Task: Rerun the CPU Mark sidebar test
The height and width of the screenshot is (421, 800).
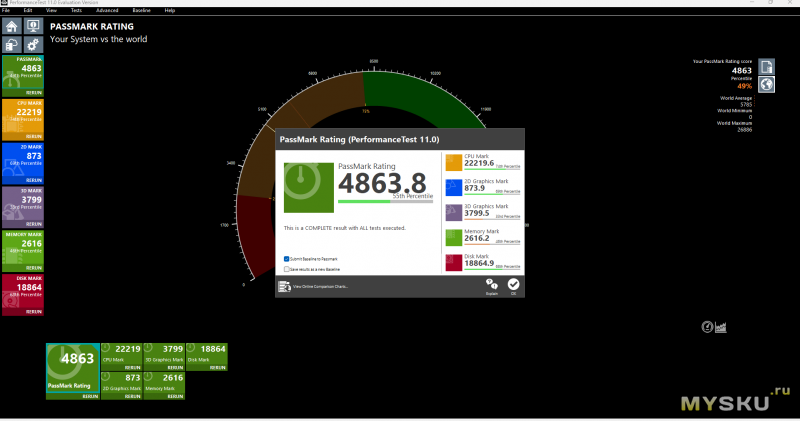Action: click(34, 137)
